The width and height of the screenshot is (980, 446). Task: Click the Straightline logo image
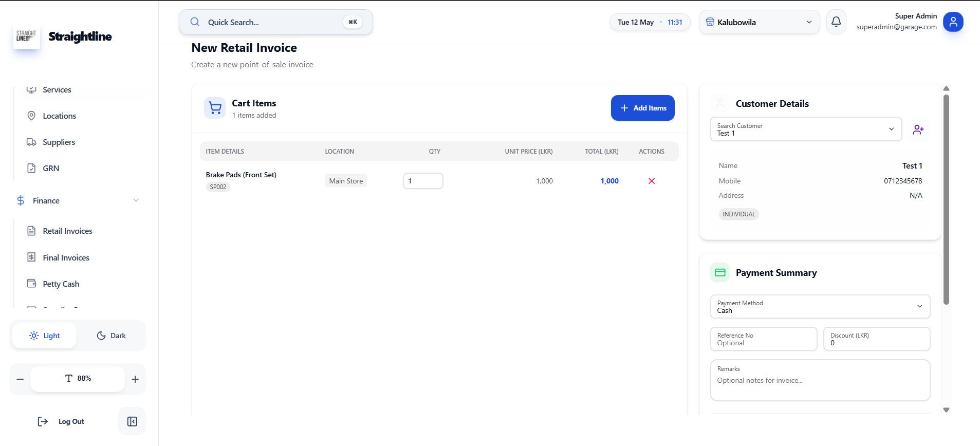pyautogui.click(x=26, y=36)
